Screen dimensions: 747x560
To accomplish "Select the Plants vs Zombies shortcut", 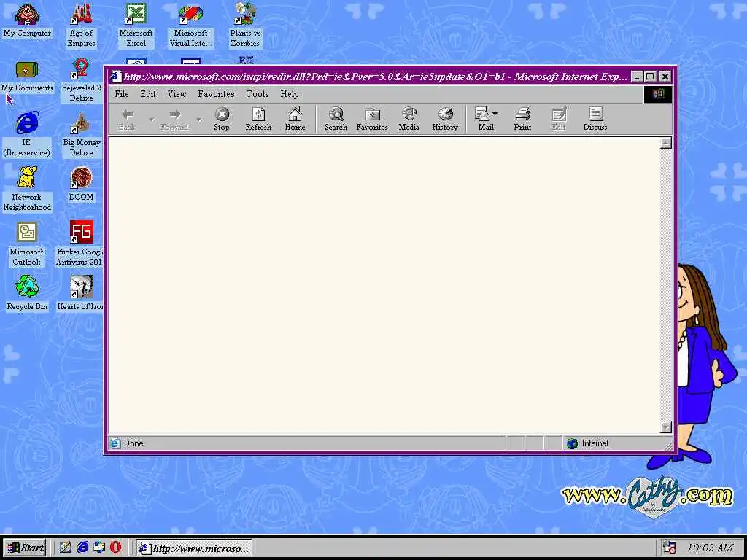I will point(245,26).
